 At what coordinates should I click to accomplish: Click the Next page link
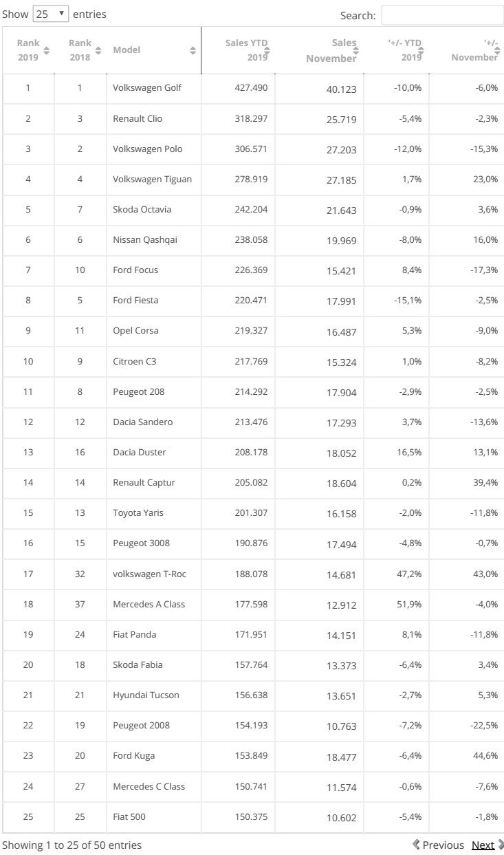point(483,845)
